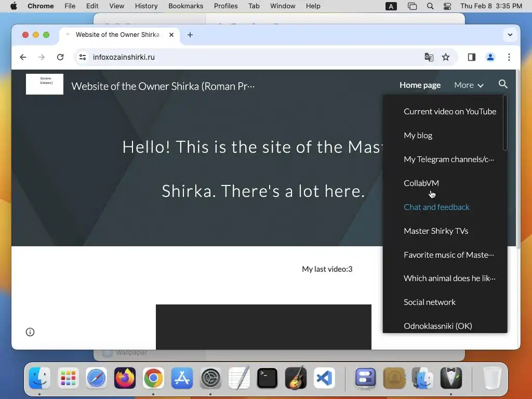
Task: Open the Bartender tuxedo icon in Dock
Action: (x=451, y=378)
